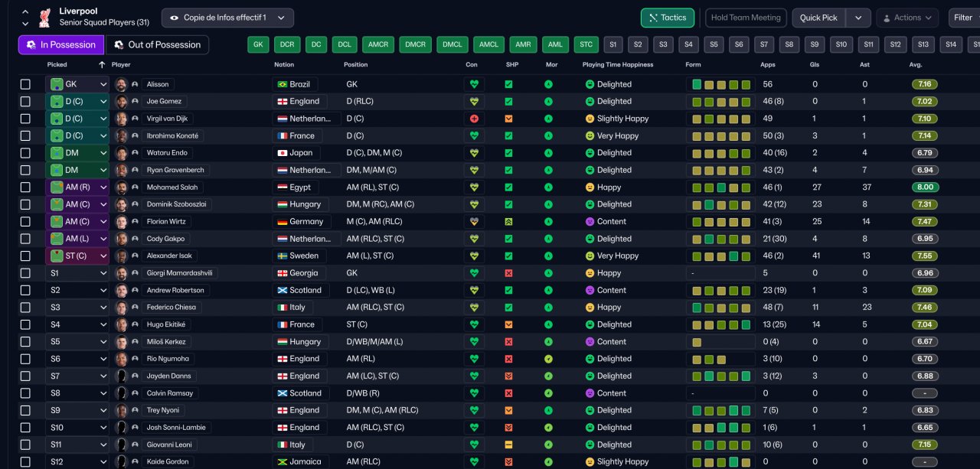The width and height of the screenshot is (980, 469).
Task: Open the Copie de Infos effectif 1 dropdown
Action: pos(227,18)
